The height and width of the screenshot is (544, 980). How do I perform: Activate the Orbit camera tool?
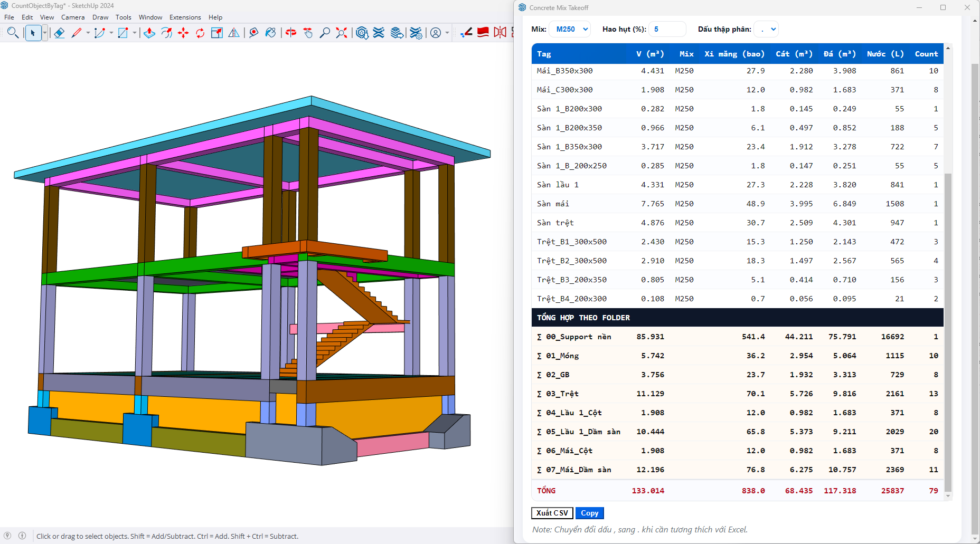[x=291, y=33]
